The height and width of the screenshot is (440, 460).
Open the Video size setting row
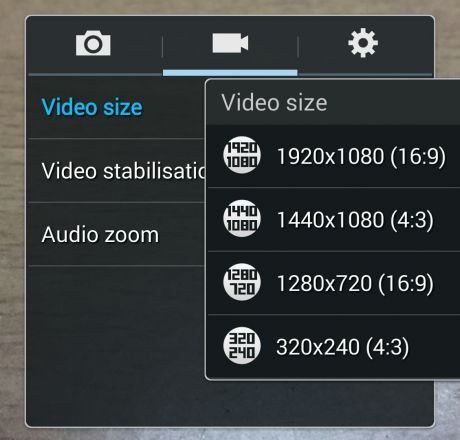pyautogui.click(x=117, y=107)
